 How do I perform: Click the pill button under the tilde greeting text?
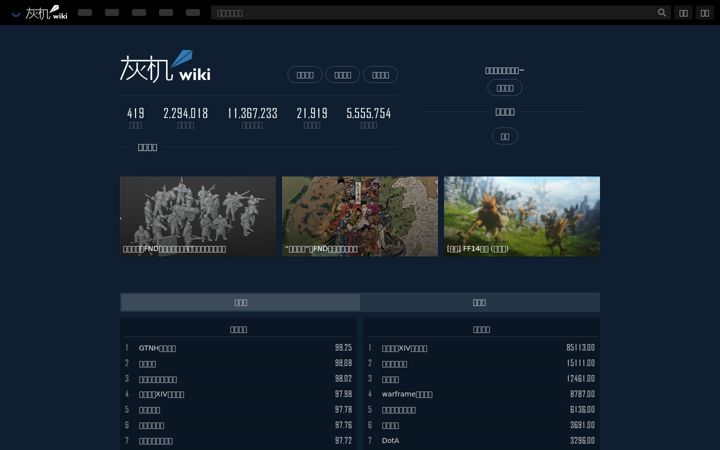[505, 88]
